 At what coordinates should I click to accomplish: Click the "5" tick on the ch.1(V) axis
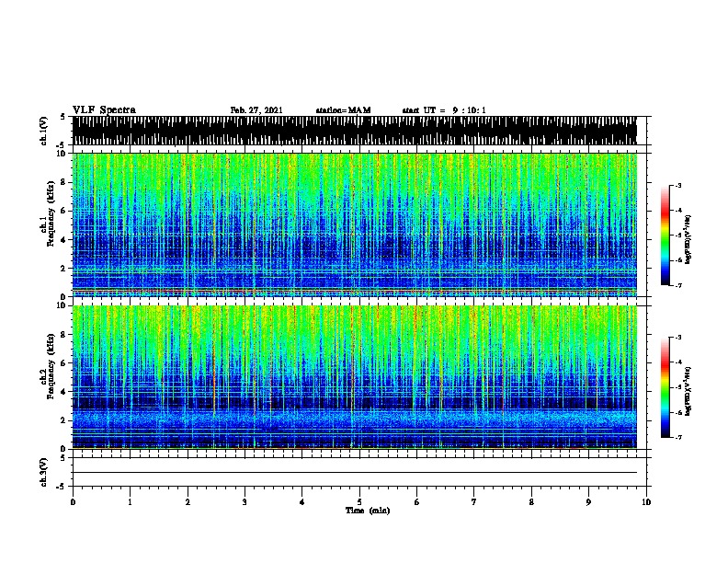63,117
